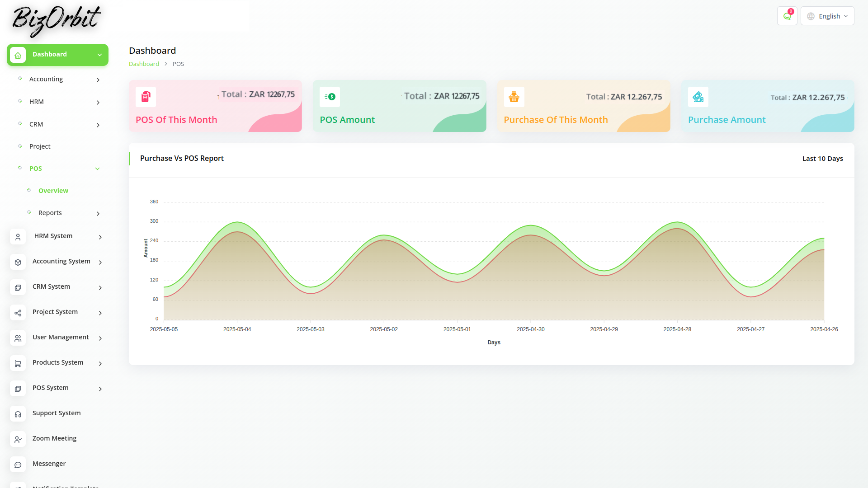Select the Overview menu item
The height and width of the screenshot is (488, 868).
[x=53, y=191]
